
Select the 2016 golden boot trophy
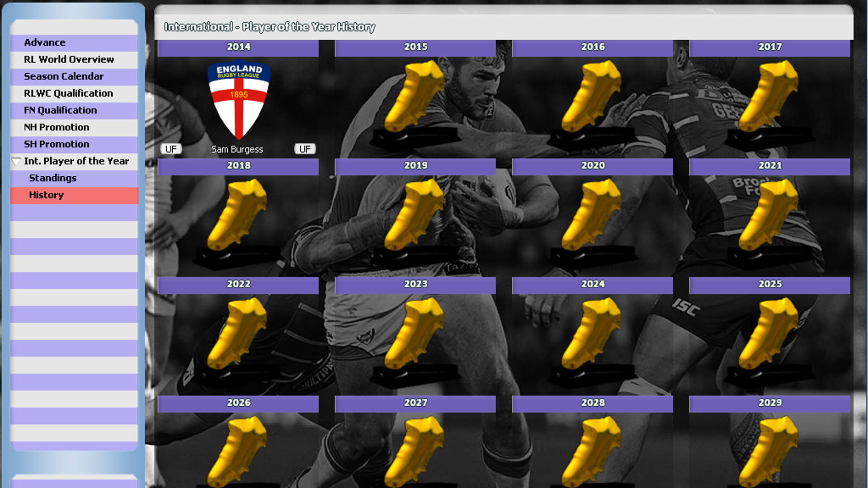click(x=593, y=105)
